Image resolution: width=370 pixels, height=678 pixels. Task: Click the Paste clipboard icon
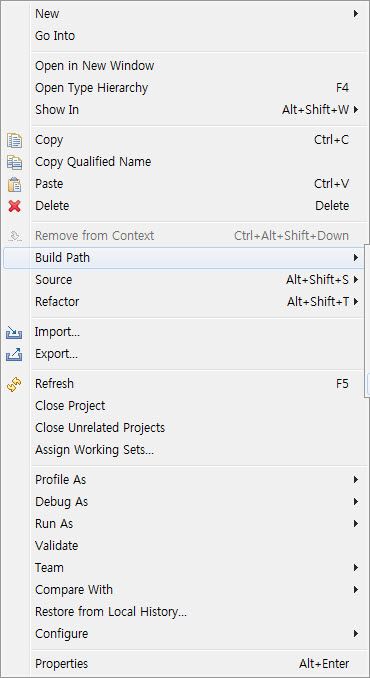coord(15,184)
